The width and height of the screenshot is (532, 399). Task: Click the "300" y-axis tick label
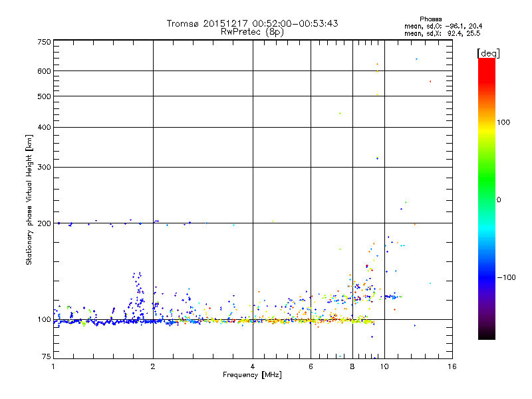[44, 168]
